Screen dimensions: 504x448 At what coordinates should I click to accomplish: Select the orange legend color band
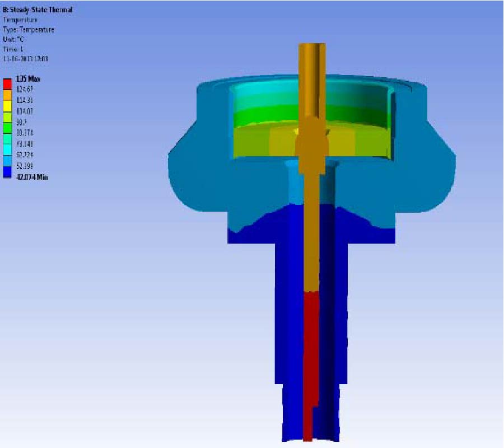tap(8, 95)
